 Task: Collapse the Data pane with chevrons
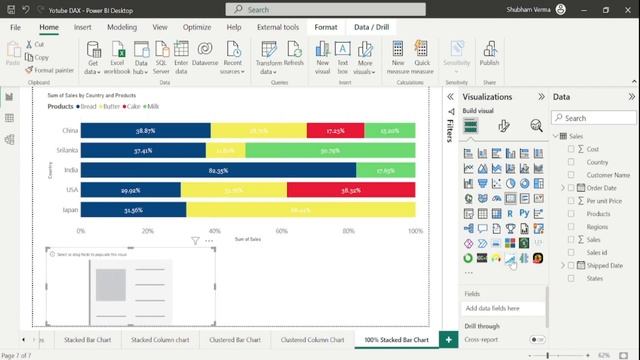[x=631, y=97]
